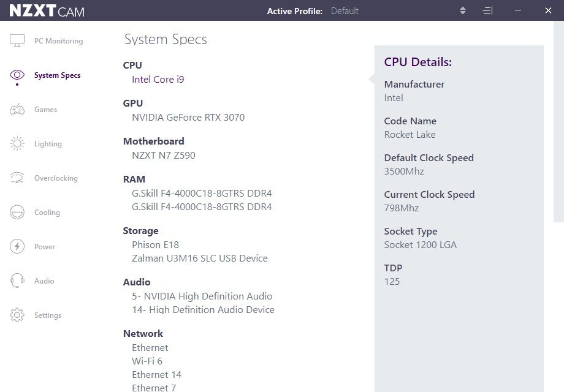Click the Lighting sun icon
Screen dimensions: 564x392
[x=17, y=144]
